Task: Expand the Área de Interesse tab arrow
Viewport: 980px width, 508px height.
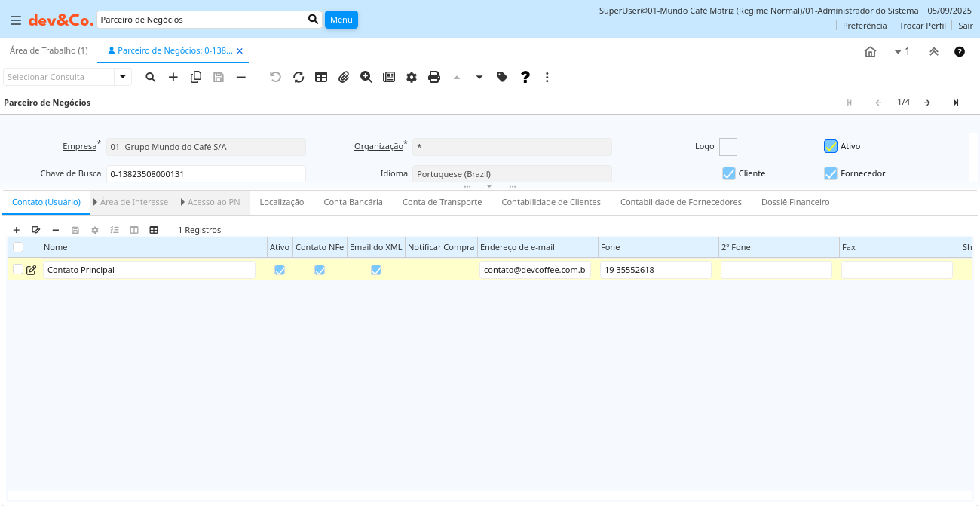Action: [x=96, y=202]
